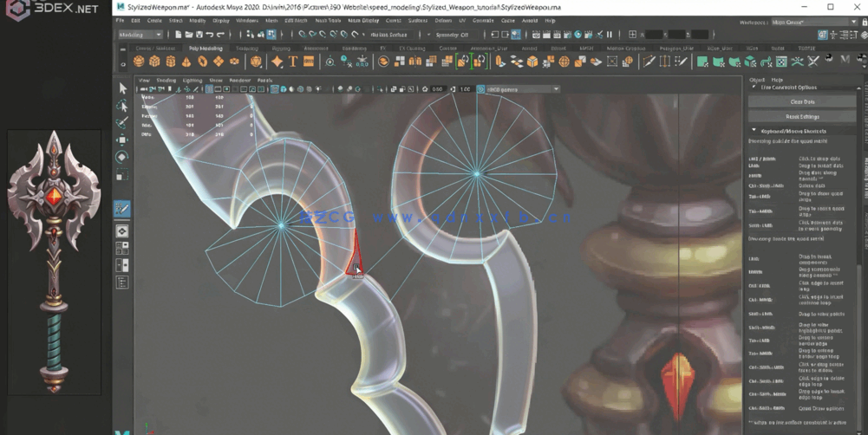Switch to the Poly Modeling shelf tab
The image size is (868, 435).
point(206,49)
